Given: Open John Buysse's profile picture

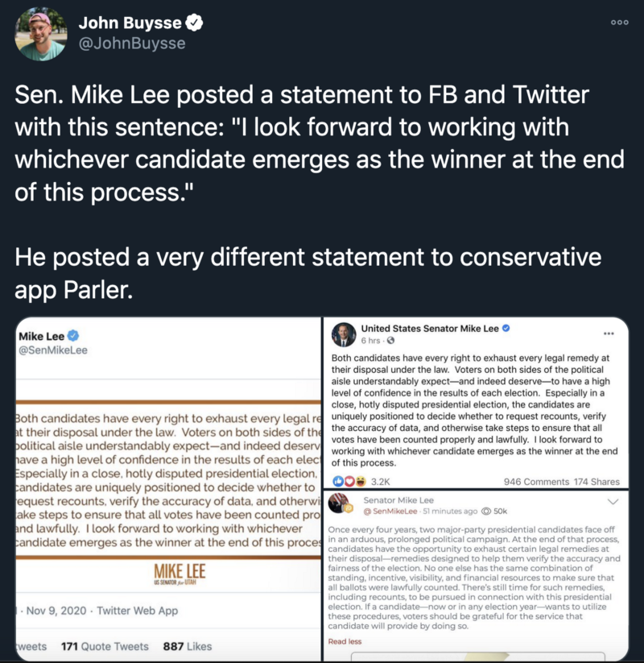Looking at the screenshot, I should click(x=40, y=34).
